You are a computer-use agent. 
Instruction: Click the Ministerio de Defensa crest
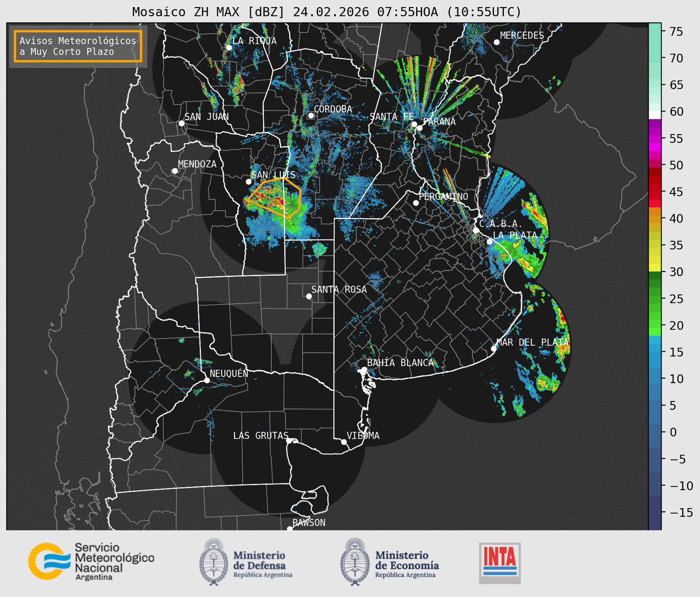(x=214, y=562)
